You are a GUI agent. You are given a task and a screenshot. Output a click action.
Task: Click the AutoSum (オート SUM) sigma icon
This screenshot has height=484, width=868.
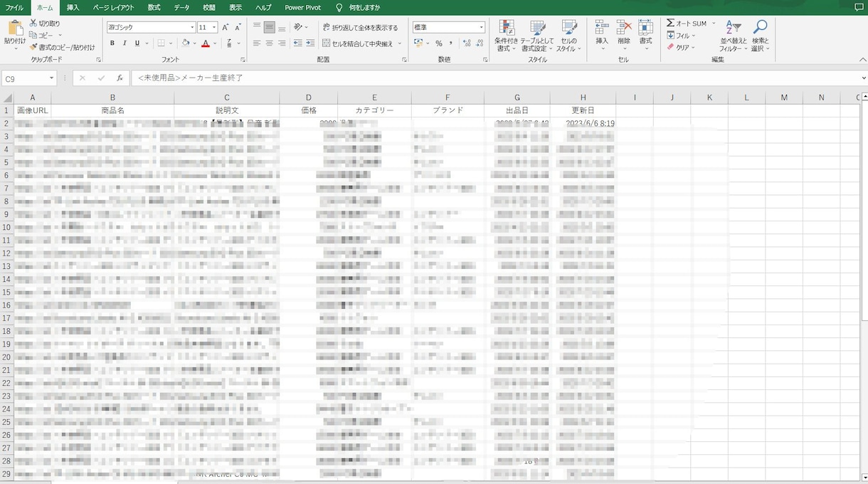[670, 23]
